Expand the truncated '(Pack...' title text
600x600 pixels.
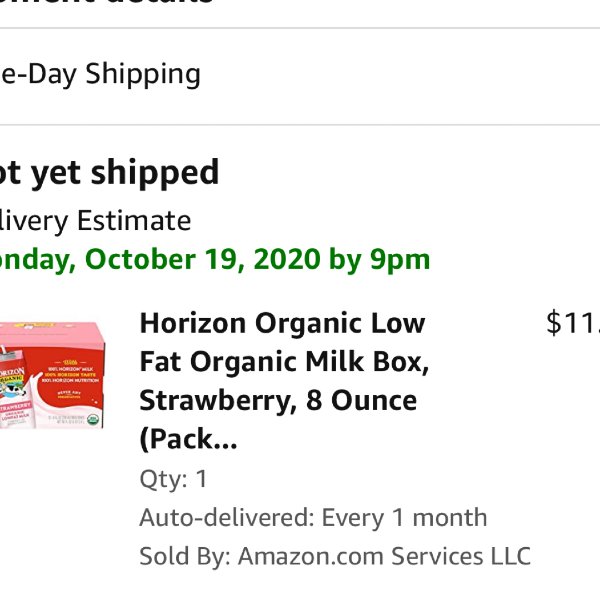188,439
